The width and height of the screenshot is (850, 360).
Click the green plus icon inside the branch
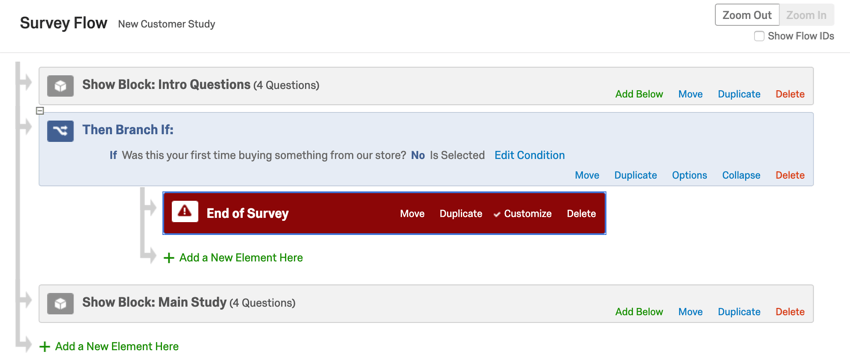click(169, 258)
